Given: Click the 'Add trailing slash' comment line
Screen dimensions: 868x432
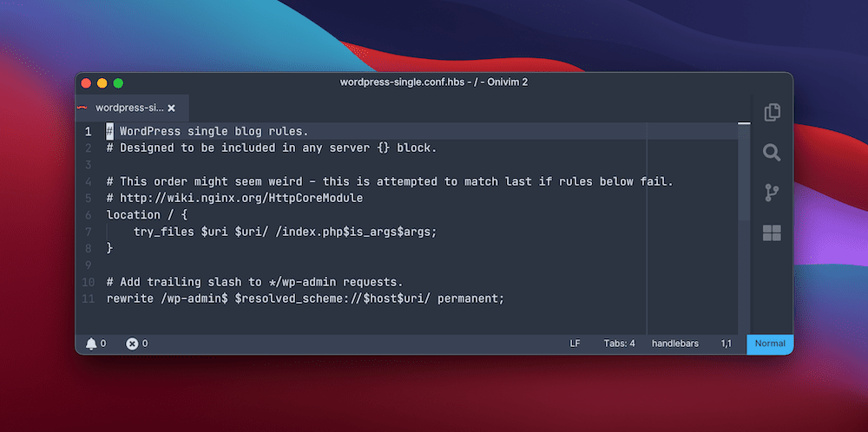Looking at the screenshot, I should (254, 282).
